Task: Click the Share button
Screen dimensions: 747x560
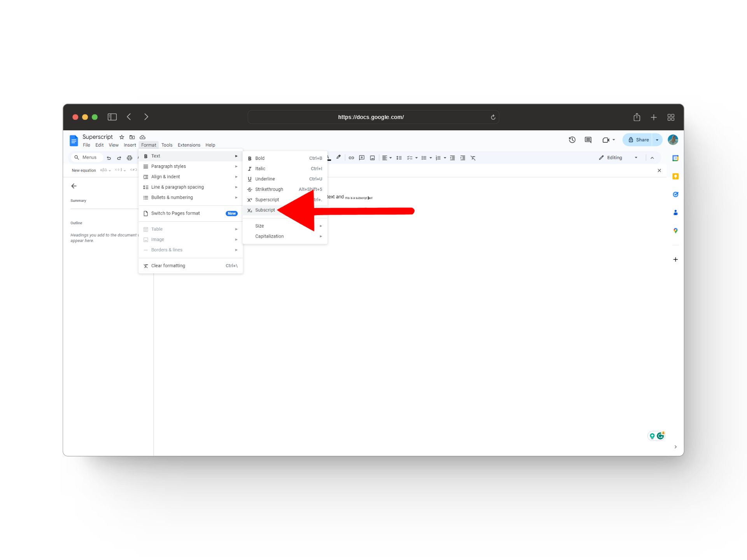Action: point(638,140)
